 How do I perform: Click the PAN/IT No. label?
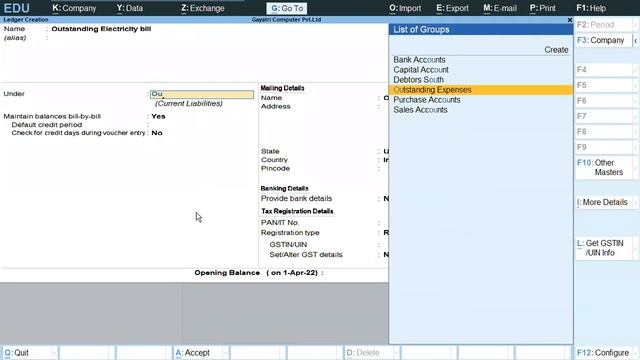tap(280, 222)
